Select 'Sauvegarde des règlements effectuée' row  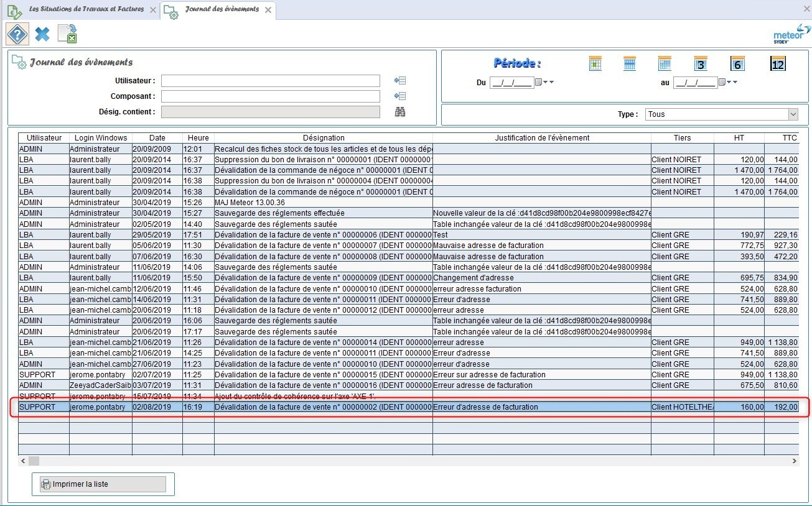pos(409,213)
